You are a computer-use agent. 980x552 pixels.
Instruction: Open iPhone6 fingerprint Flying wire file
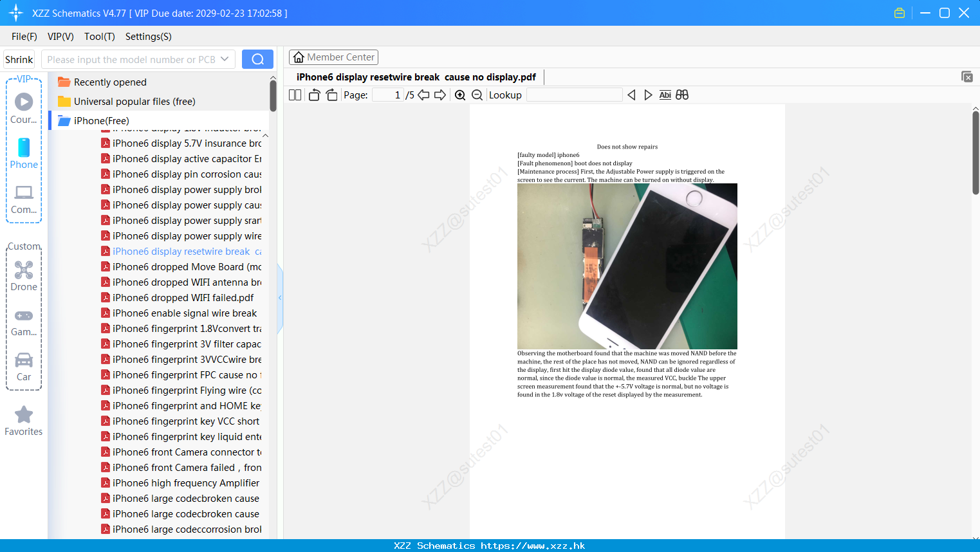[181, 391]
